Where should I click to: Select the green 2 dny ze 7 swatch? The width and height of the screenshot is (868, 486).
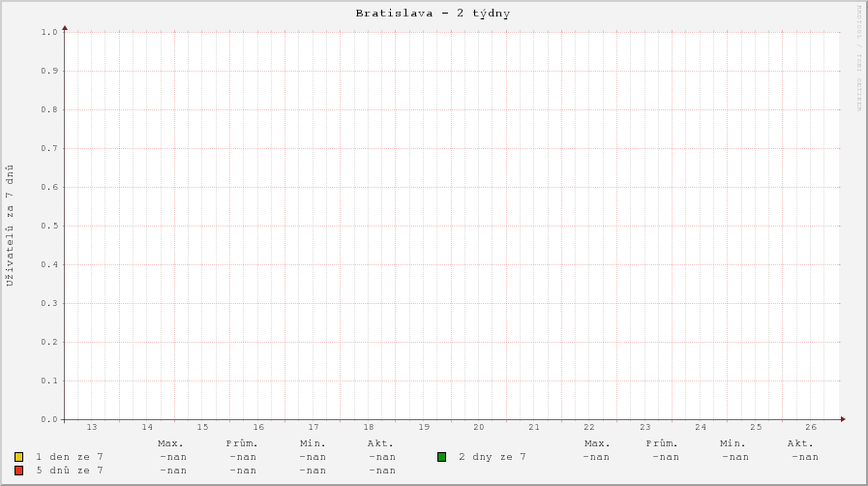[x=441, y=457]
